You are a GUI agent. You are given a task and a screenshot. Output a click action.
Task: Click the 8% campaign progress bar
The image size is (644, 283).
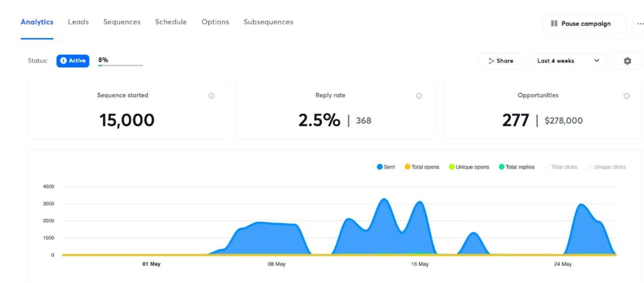click(120, 65)
